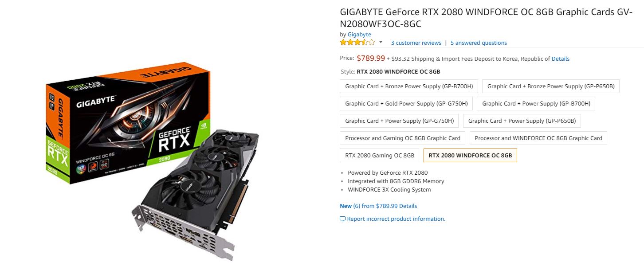Select Graphic Card + Bronze Power Supply (GP-B700H)
Screen dimensions: 644x274
[x=409, y=86]
